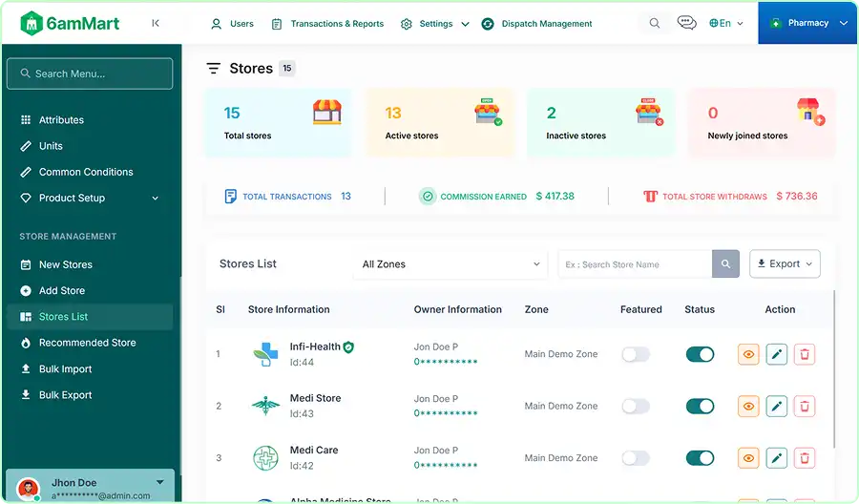859x504 pixels.
Task: Expand the Product Setup submenu
Action: click(155, 199)
